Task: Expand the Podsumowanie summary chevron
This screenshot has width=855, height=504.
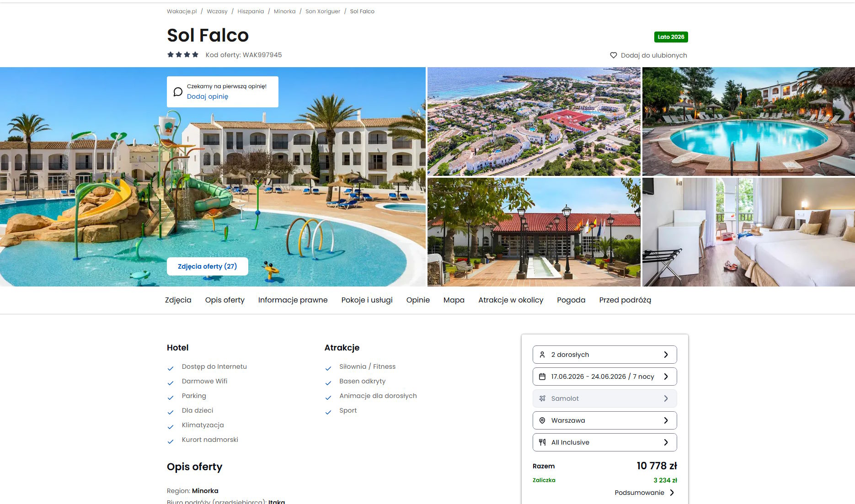Action: pos(672,493)
